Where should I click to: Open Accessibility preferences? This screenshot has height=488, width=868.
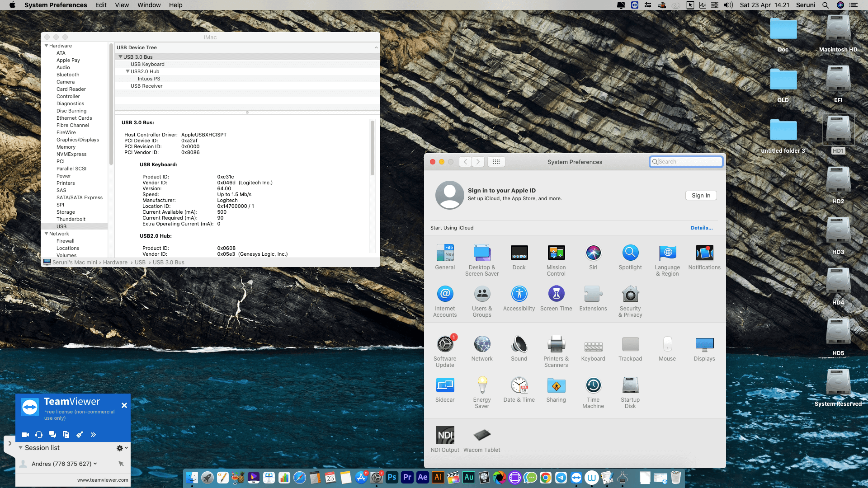[519, 299]
